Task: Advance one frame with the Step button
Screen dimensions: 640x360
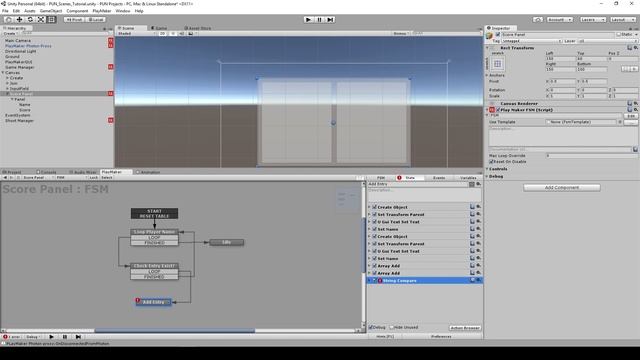Action: click(x=330, y=20)
